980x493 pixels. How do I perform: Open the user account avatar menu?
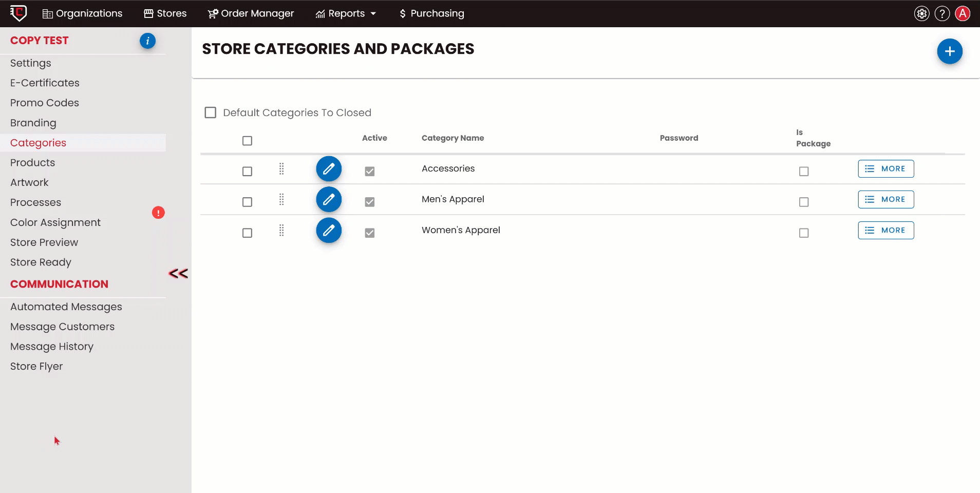(963, 14)
